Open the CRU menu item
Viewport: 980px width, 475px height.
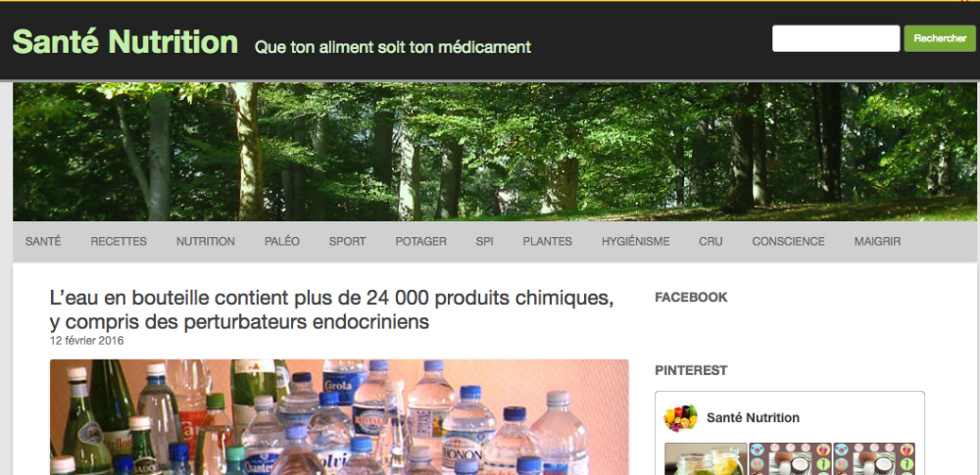(x=710, y=241)
